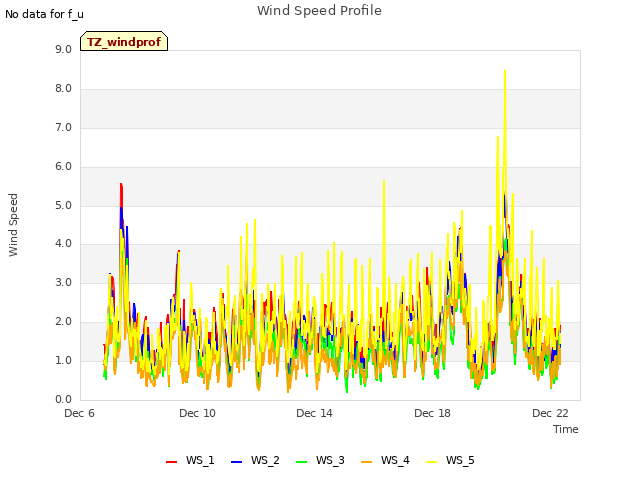Click the green WS_3 legend swatch
The image size is (640, 480).
tap(301, 462)
